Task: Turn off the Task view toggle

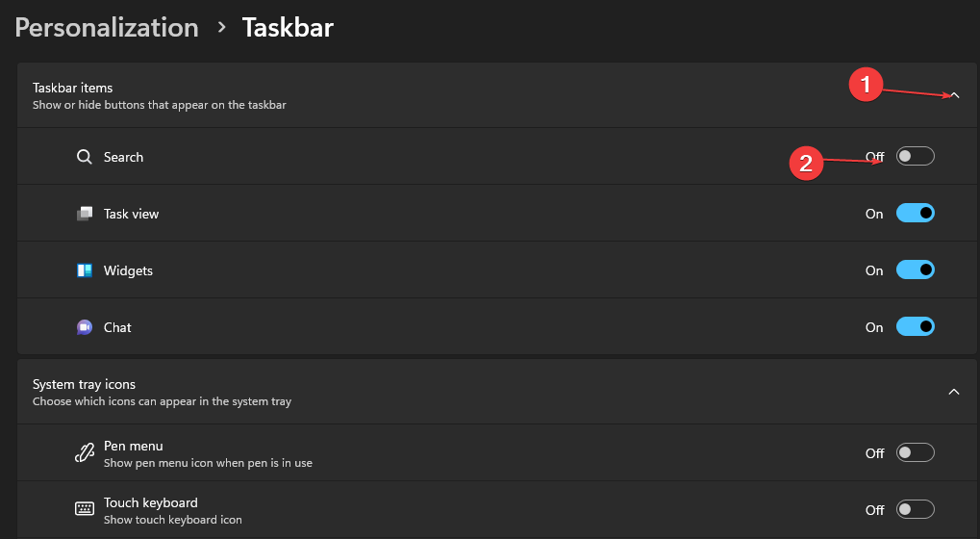Action: click(x=915, y=214)
